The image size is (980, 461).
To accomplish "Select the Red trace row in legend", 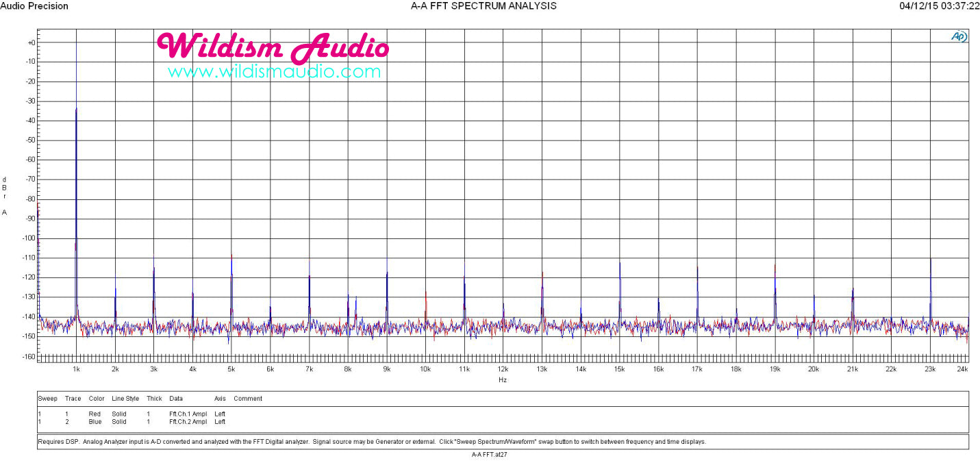I will point(131,414).
